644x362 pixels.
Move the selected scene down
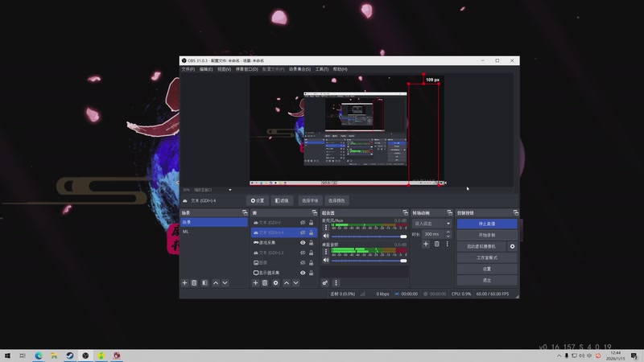[x=225, y=283]
